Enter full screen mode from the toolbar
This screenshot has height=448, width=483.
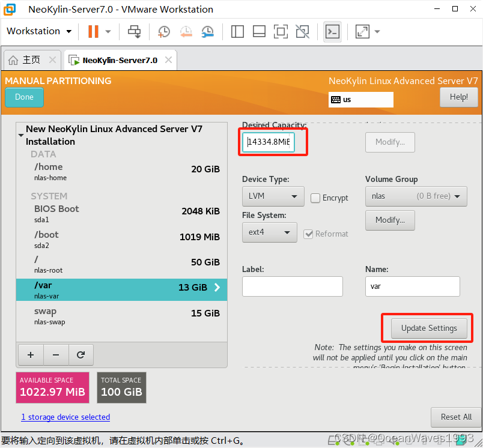pyautogui.click(x=281, y=31)
